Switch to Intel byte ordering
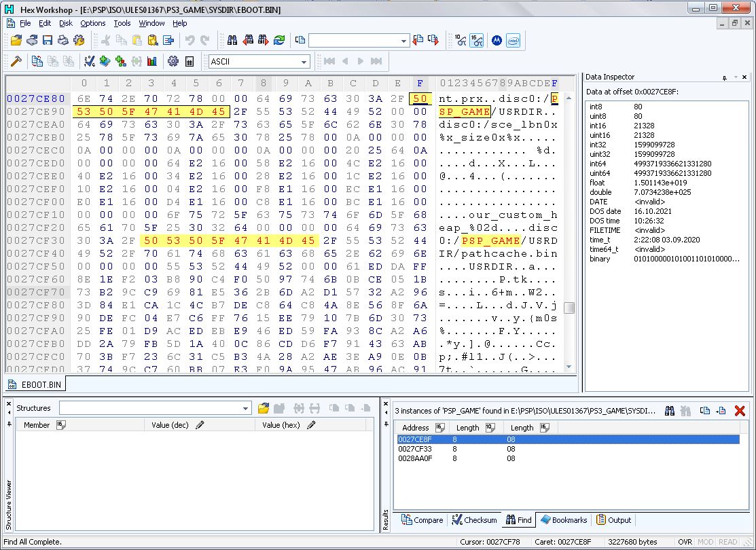 tap(513, 41)
